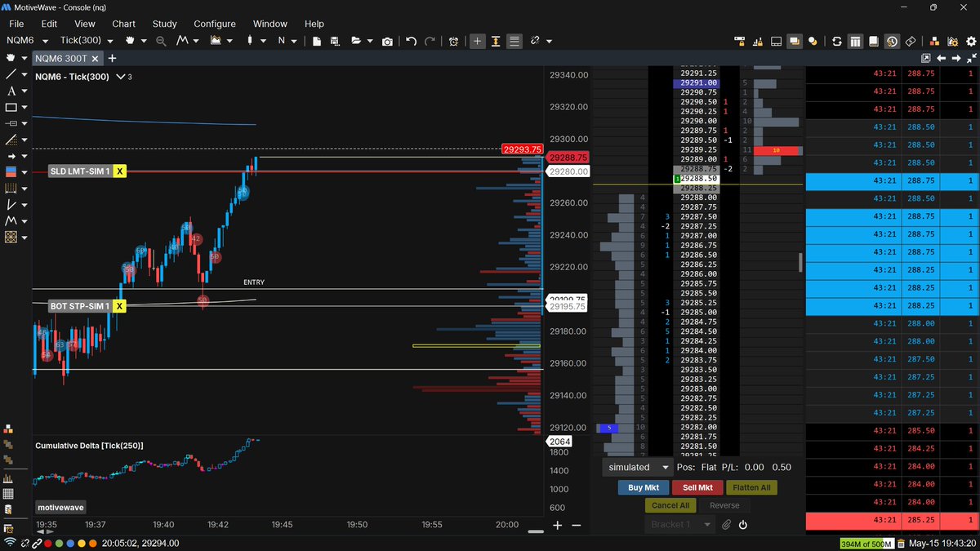Click the left arrow in panel header

[x=941, y=58]
